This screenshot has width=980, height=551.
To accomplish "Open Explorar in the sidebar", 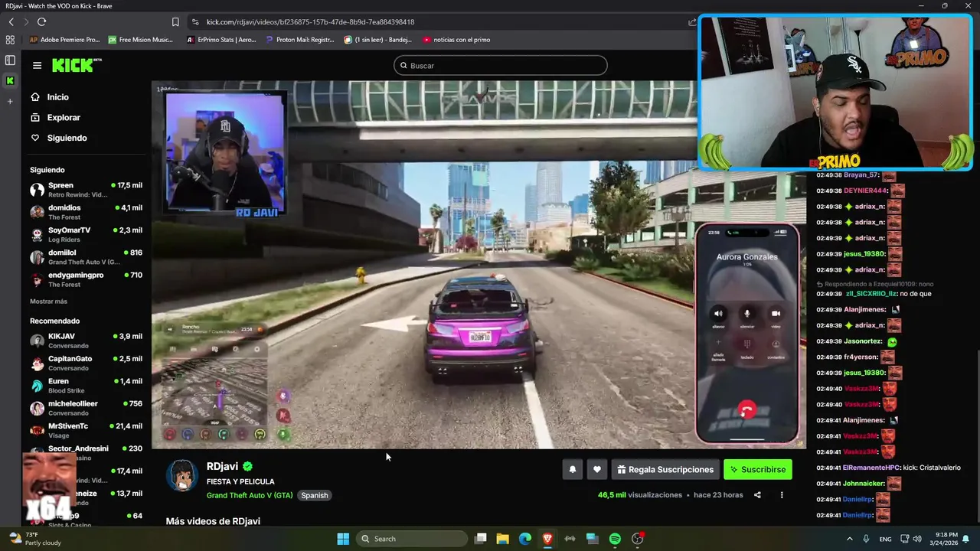I will click(x=55, y=118).
